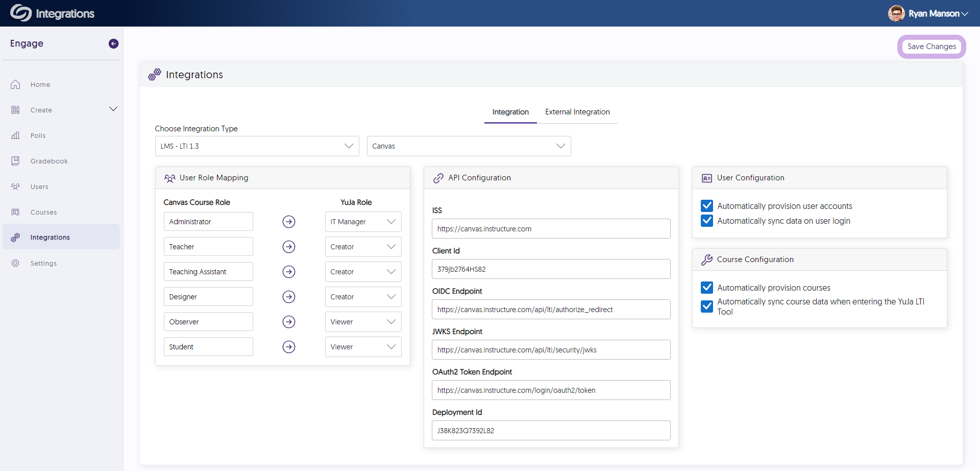Viewport: 980px width, 471px height.
Task: Click the Settings gear icon in sidebar
Action: click(x=15, y=263)
